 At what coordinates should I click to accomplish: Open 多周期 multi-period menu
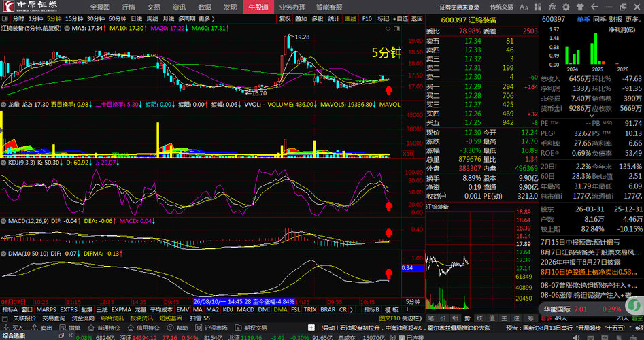click(x=187, y=19)
